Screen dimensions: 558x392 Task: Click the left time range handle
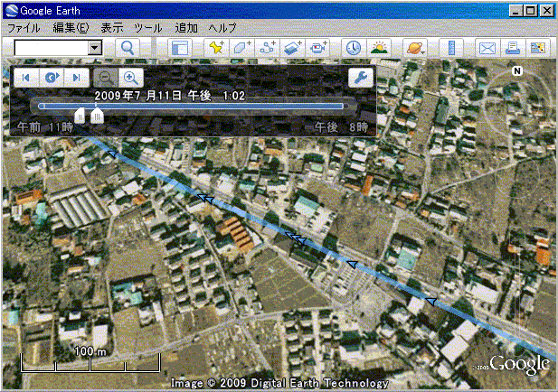click(80, 116)
